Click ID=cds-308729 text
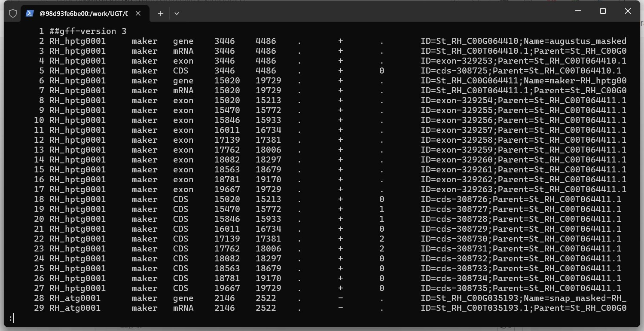The height and width of the screenshot is (331, 644). coord(454,229)
